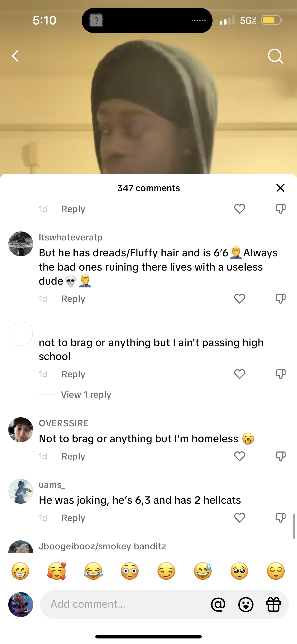Open search with the magnifier icon
The height and width of the screenshot is (644, 297).
[x=275, y=56]
